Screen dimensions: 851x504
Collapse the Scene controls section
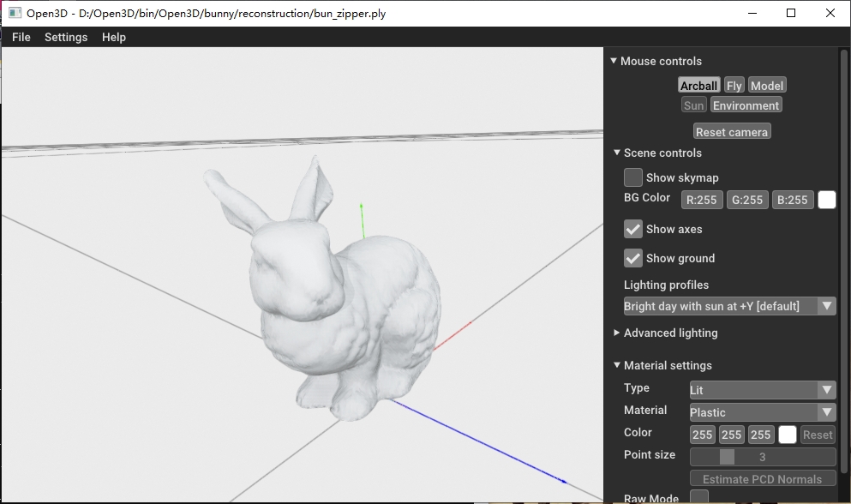[616, 153]
